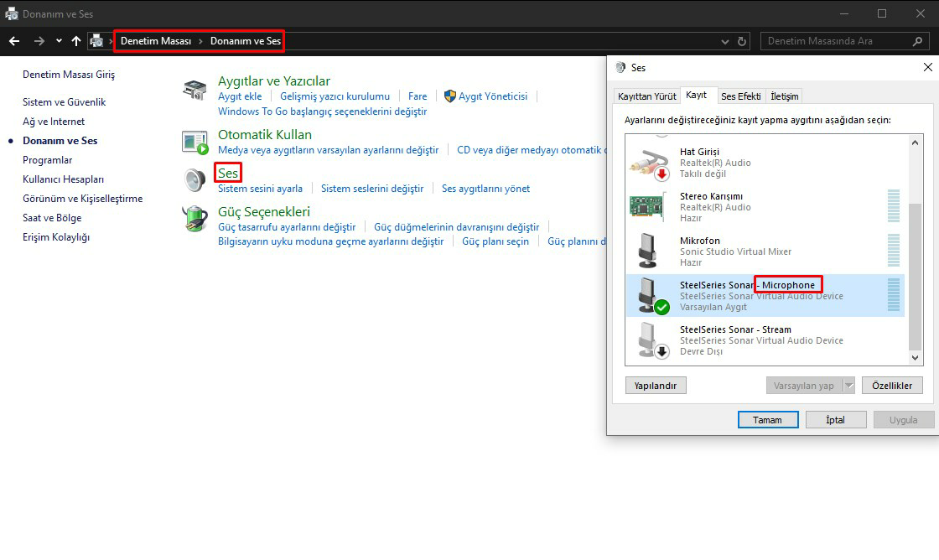Image resolution: width=939 pixels, height=560 pixels.
Task: Select SteelSeries Sonar - Microphone device
Action: coord(765,296)
